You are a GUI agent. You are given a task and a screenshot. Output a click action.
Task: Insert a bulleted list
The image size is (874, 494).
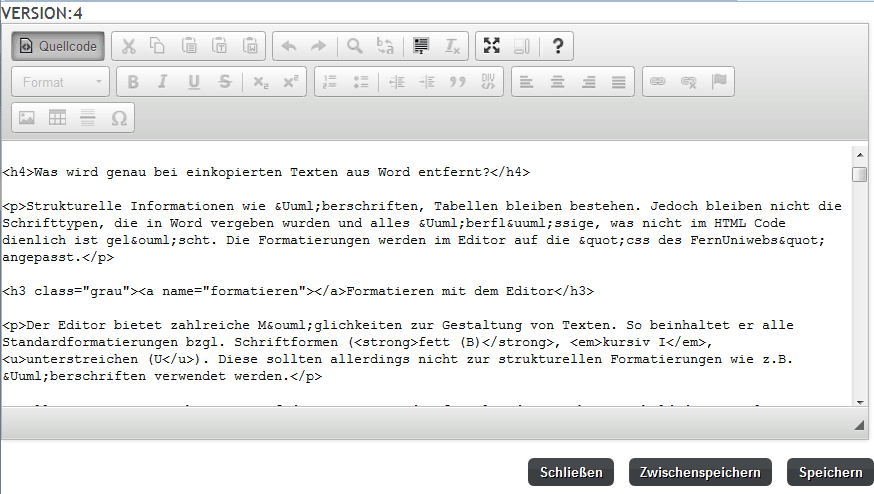pos(361,82)
